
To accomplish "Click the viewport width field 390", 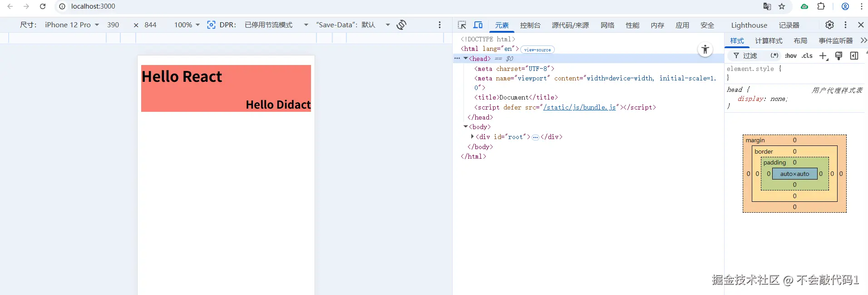I will [x=113, y=25].
